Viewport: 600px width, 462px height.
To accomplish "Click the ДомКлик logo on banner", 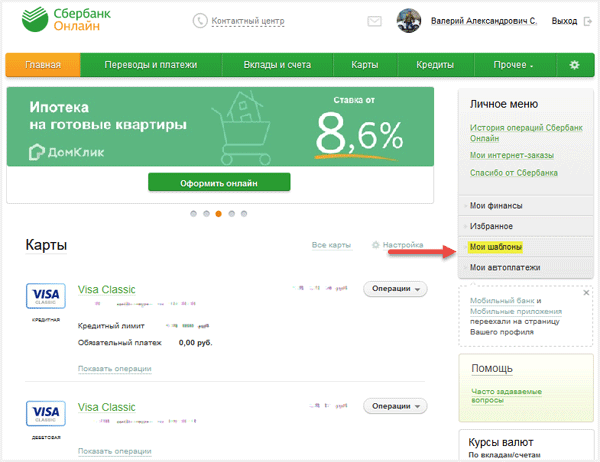I will coord(67,152).
